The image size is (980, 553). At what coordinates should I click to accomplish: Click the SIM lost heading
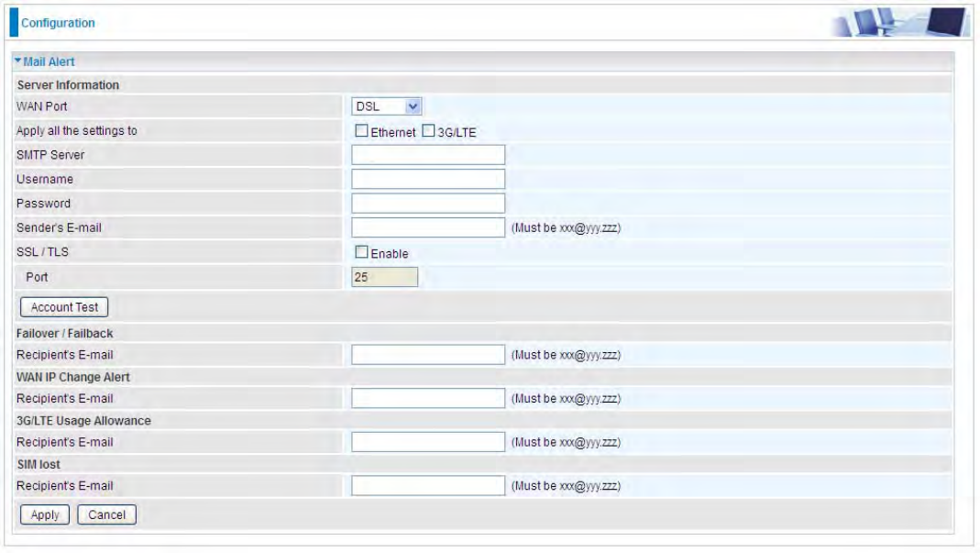39,465
